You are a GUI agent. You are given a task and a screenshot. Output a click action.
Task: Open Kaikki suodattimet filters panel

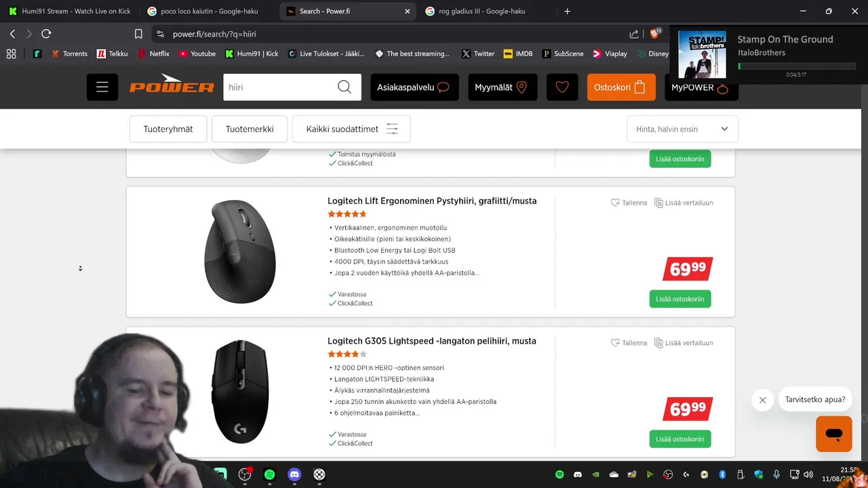351,129
